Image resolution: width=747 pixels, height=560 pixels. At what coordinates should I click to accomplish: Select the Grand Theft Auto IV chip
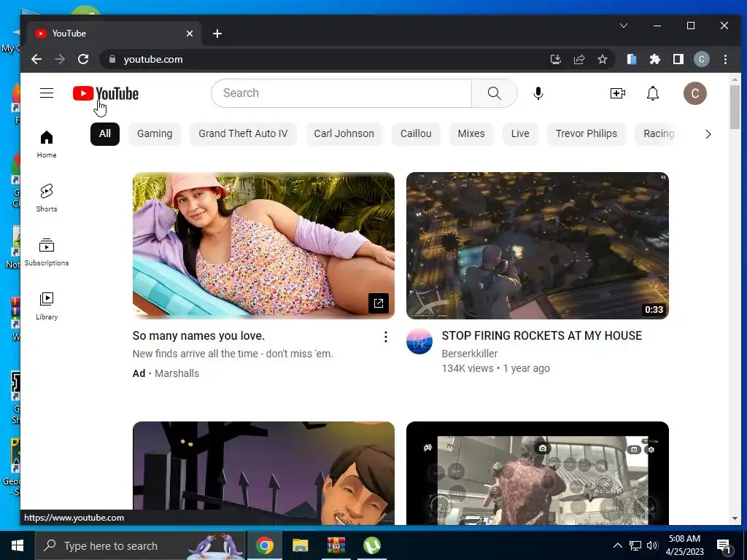click(x=243, y=134)
